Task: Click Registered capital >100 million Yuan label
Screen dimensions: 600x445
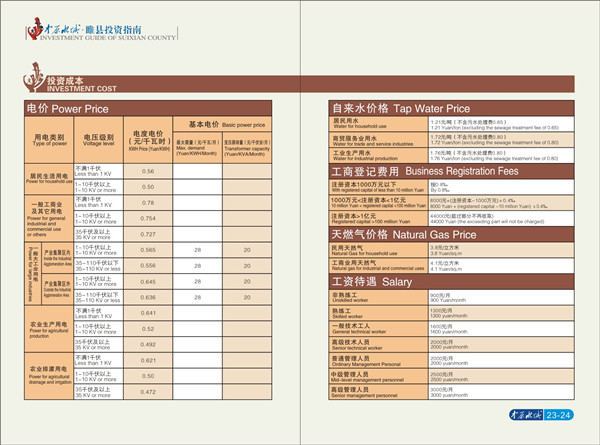Action: pos(378,218)
